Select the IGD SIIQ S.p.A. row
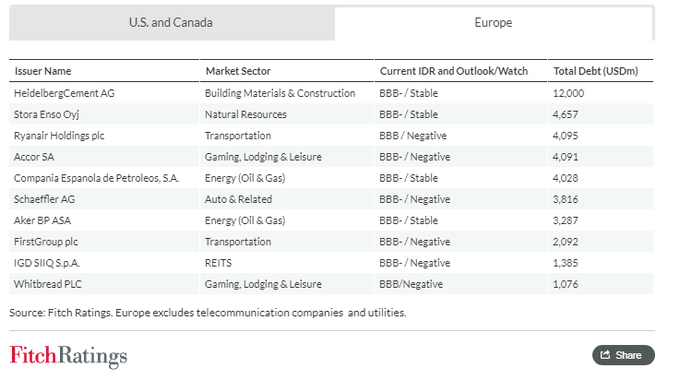Image resolution: width=680 pixels, height=380 pixels. pyautogui.click(x=331, y=263)
